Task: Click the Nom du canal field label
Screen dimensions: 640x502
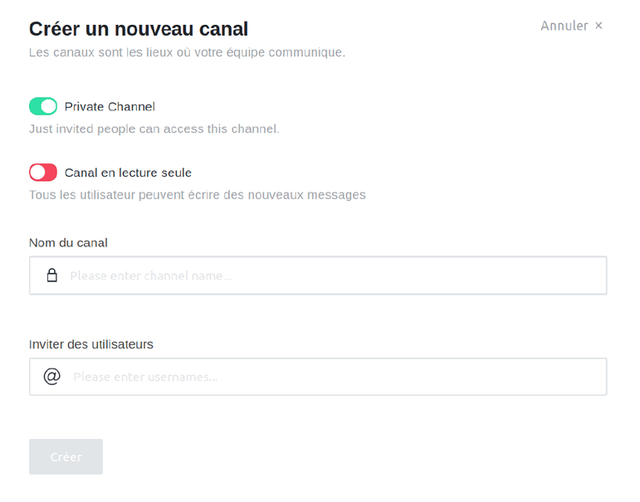Action: (x=68, y=242)
